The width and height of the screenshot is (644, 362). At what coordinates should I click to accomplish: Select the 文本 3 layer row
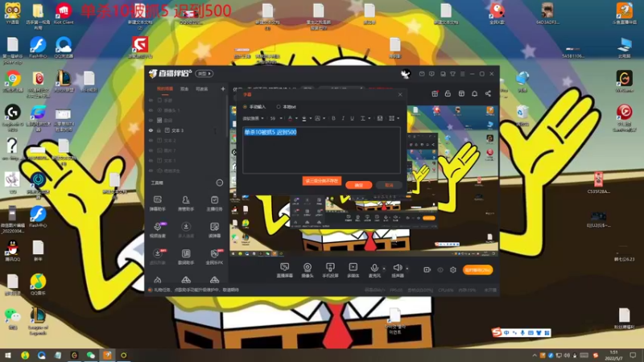click(x=186, y=130)
